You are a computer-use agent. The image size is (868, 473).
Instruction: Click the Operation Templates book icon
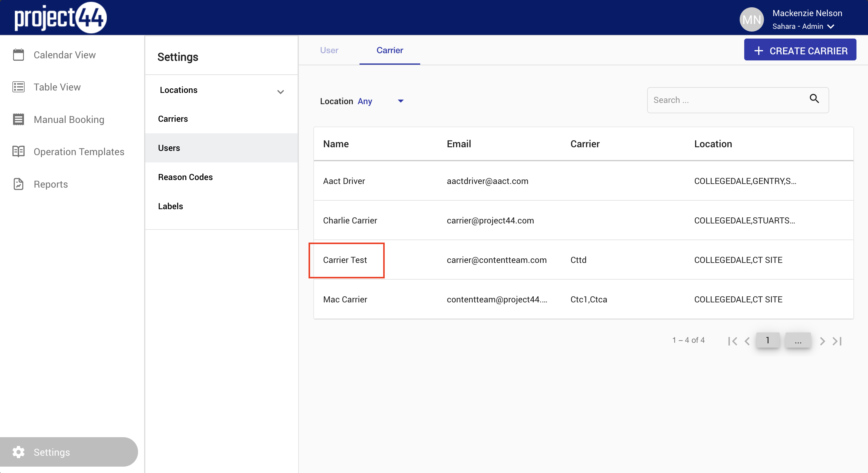click(x=19, y=151)
